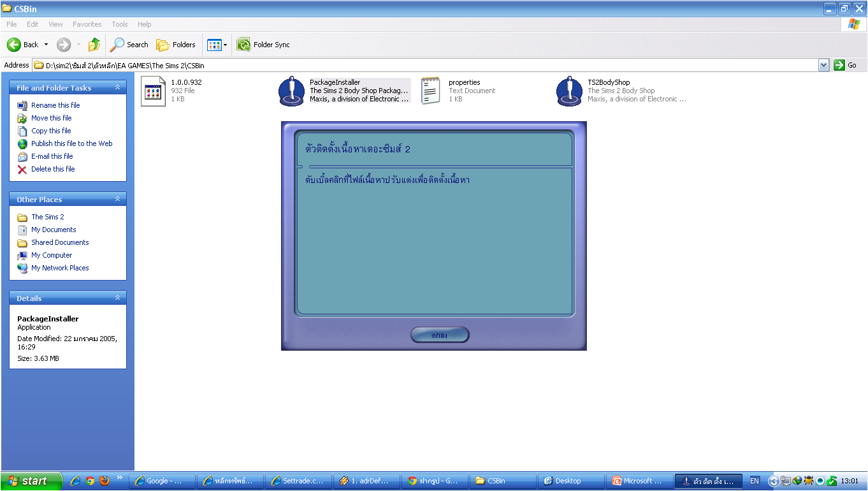Click the Rename this file icon
Screen dimensions: 868x491
[x=23, y=105]
